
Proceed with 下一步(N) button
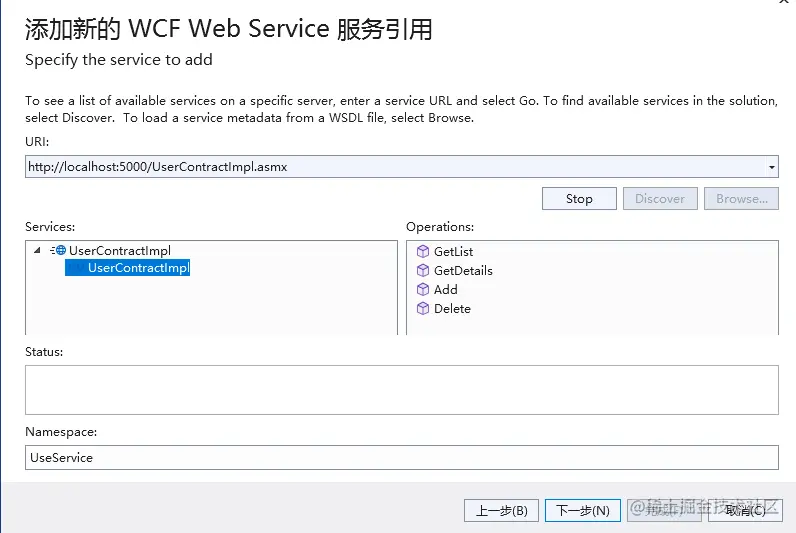(583, 510)
